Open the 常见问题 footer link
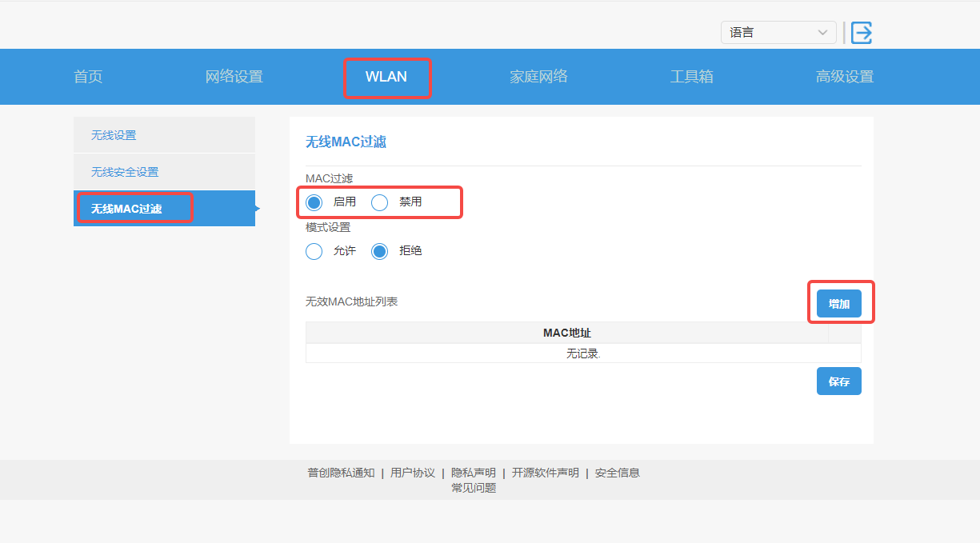This screenshot has width=980, height=543. point(474,488)
